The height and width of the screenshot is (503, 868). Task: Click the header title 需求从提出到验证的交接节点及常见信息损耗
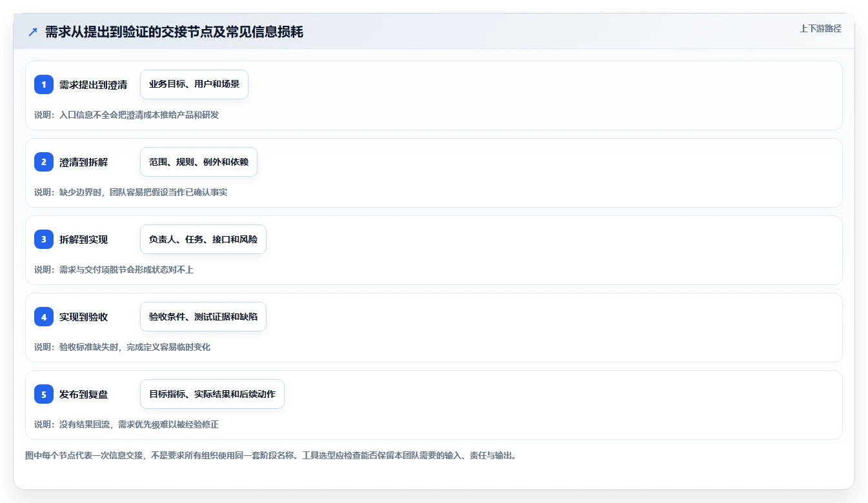coord(174,32)
